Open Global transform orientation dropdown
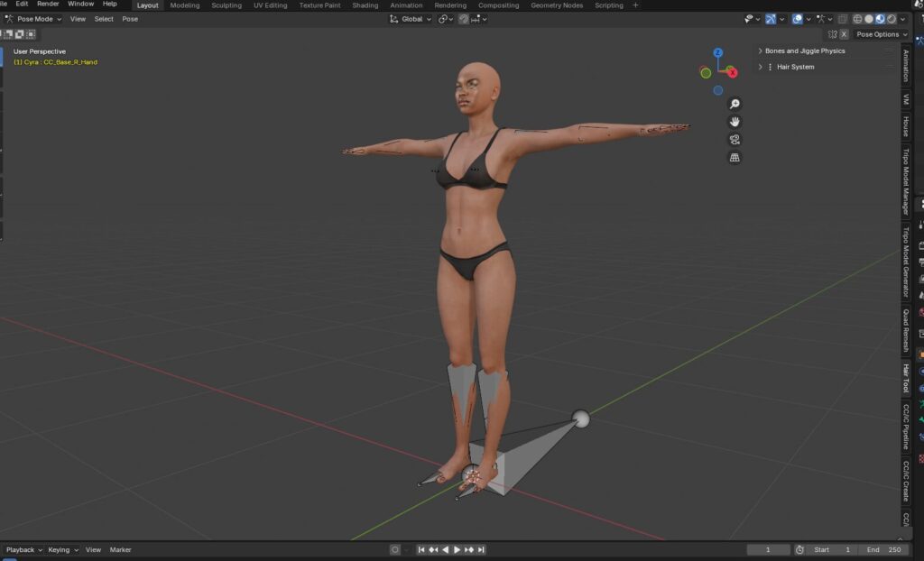924x561 pixels. coord(411,19)
